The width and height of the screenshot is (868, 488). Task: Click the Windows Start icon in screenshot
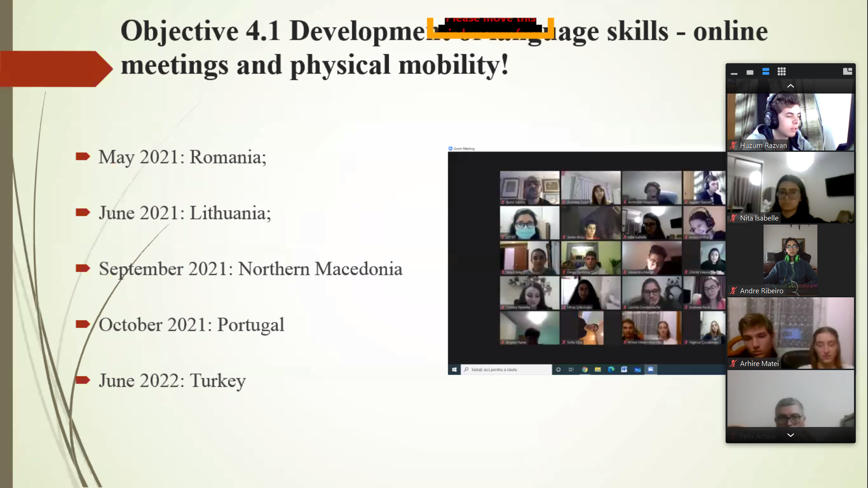pyautogui.click(x=454, y=370)
